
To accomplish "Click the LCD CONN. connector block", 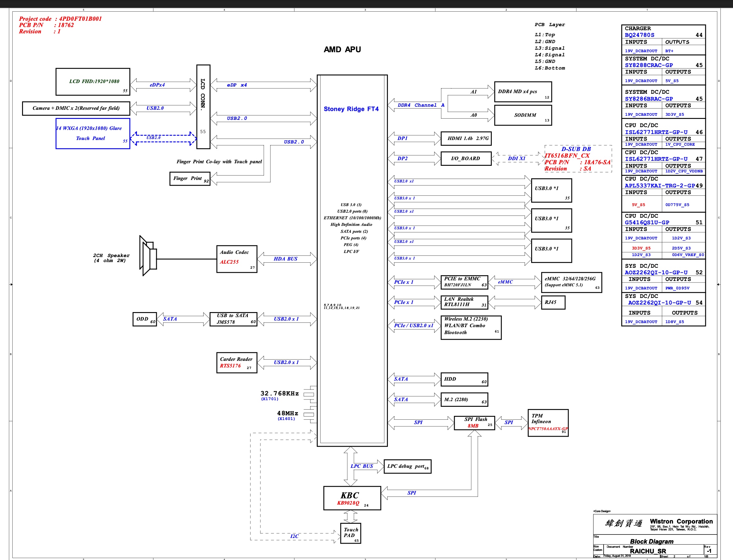I will (x=203, y=107).
